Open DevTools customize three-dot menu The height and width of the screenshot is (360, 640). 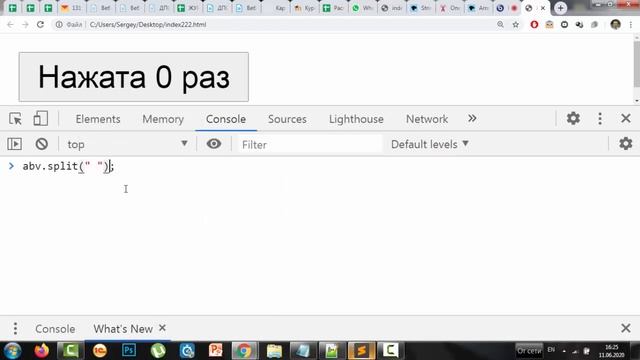[x=600, y=118]
